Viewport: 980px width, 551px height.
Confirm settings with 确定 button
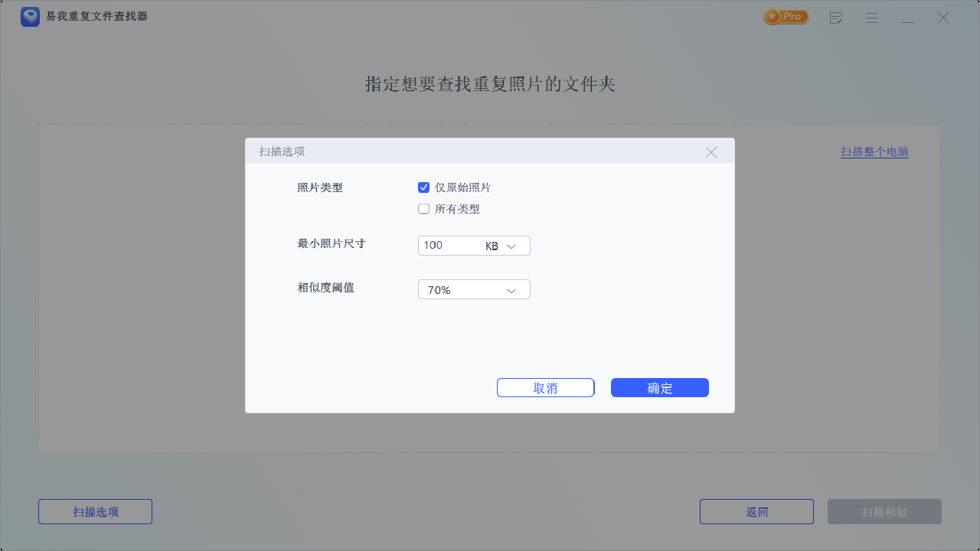coord(659,387)
